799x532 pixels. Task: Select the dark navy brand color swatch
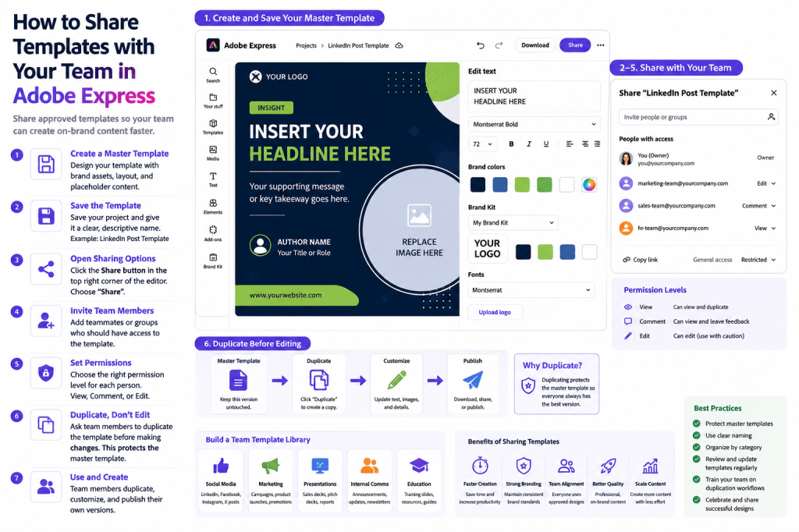coord(478,184)
